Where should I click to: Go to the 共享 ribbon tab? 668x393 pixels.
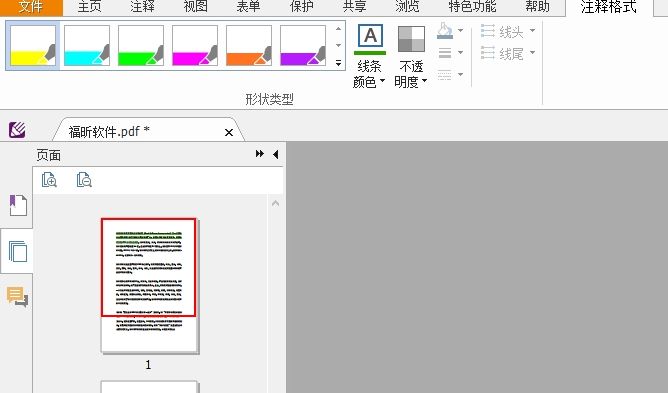pos(354,7)
